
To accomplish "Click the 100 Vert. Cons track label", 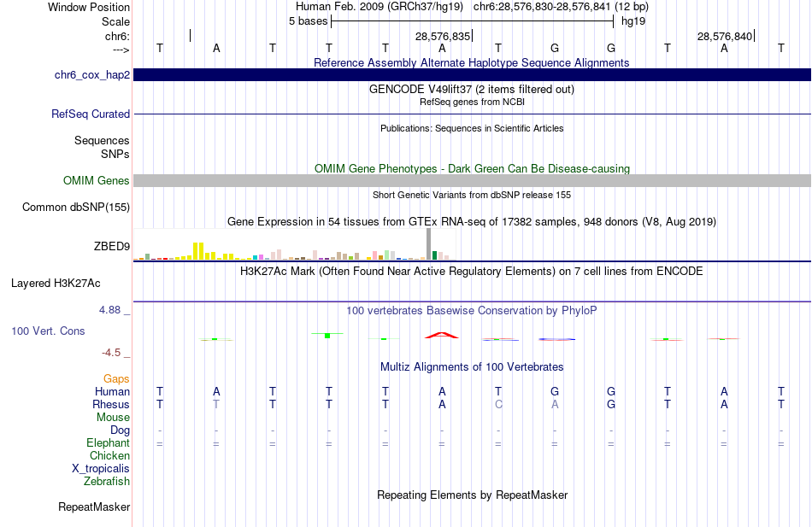I will 48,331.
